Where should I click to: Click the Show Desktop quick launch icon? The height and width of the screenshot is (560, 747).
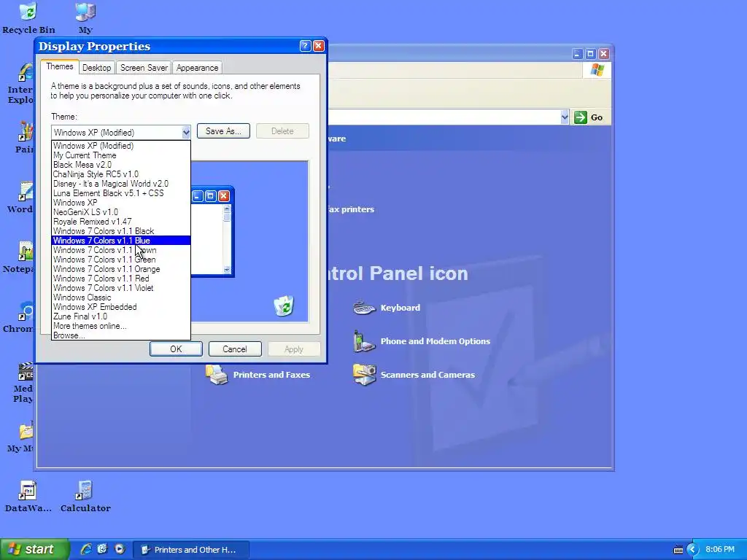(x=102, y=549)
